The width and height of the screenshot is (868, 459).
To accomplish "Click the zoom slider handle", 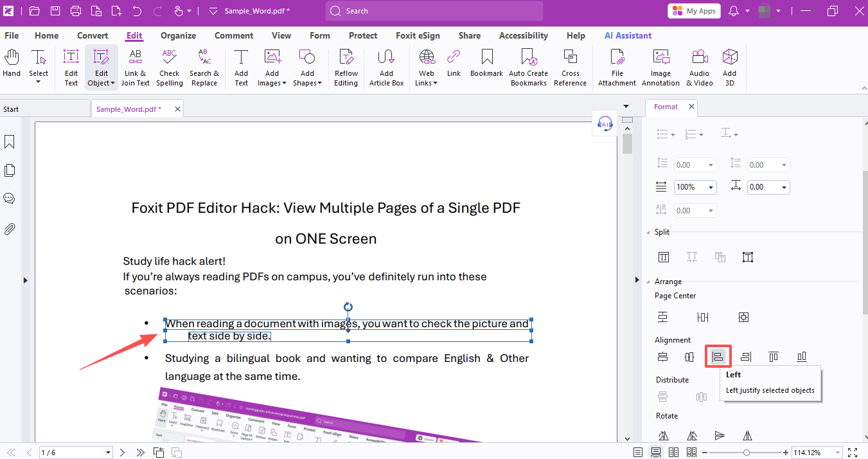I will click(746, 453).
